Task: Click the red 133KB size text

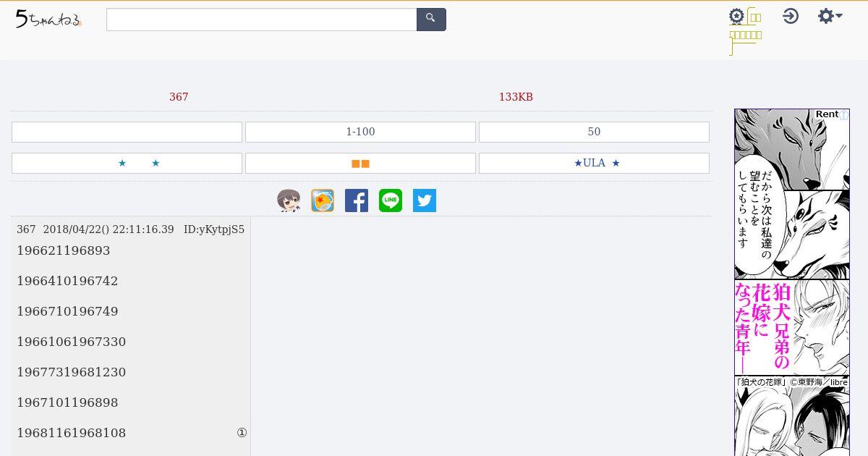Action: (x=516, y=97)
